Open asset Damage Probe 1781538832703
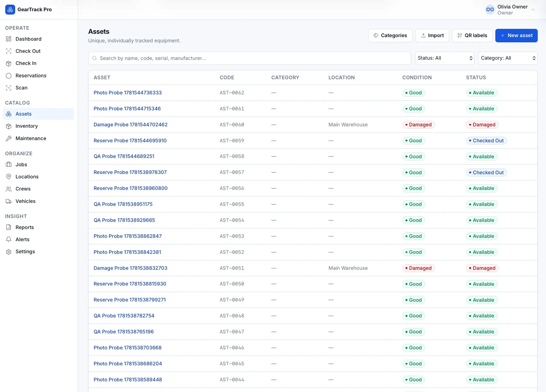 point(131,268)
